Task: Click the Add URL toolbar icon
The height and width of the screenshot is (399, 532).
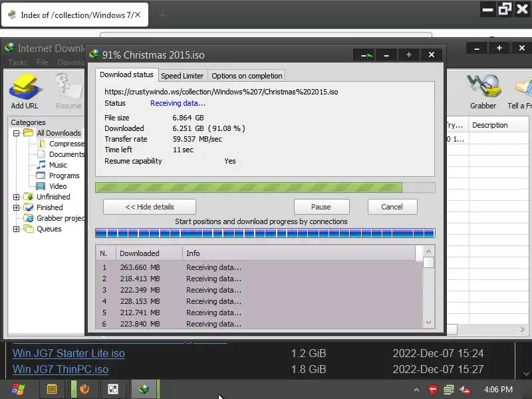Action: 25,87
